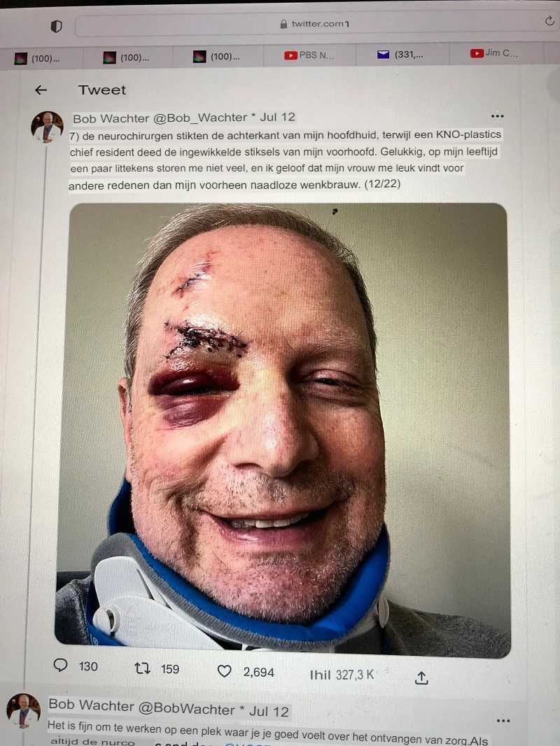Click the profile avatar on second tweet
This screenshot has height=746, width=560.
click(x=23, y=711)
